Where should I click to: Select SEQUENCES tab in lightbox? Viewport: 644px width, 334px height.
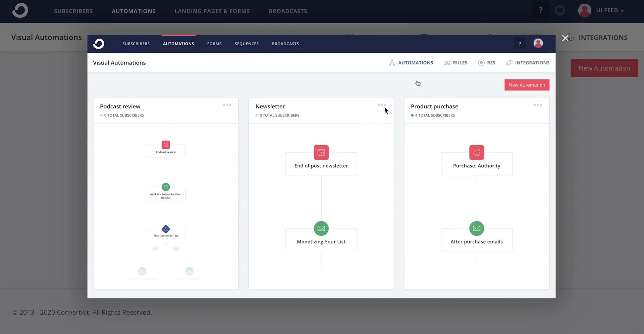[247, 44]
